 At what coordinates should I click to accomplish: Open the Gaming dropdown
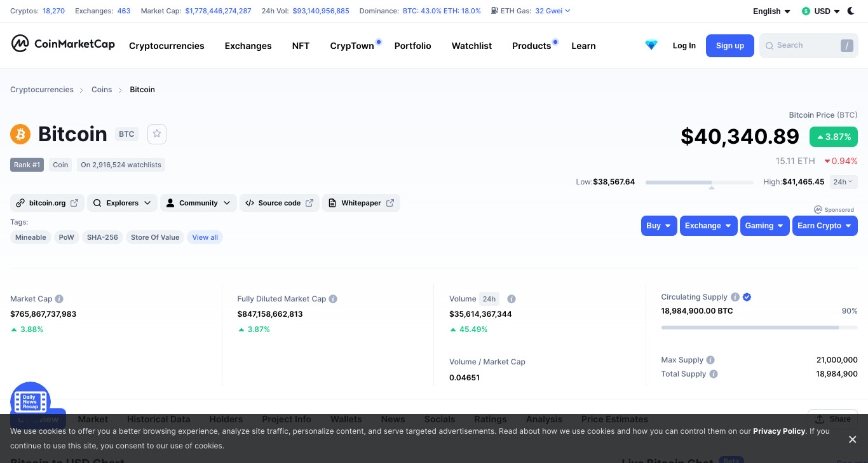click(764, 226)
